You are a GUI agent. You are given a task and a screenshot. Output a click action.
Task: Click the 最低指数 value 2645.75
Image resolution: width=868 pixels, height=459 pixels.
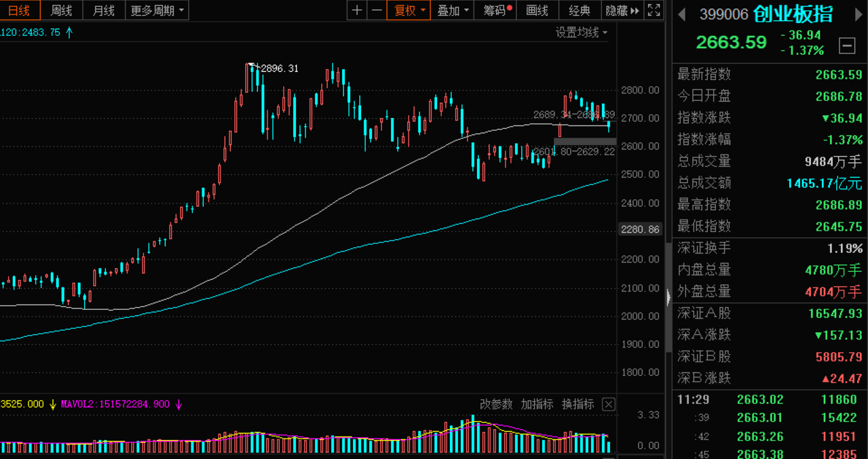coord(839,226)
